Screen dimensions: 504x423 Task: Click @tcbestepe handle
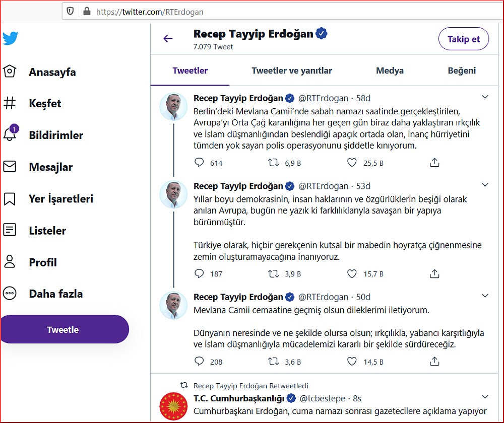point(323,398)
